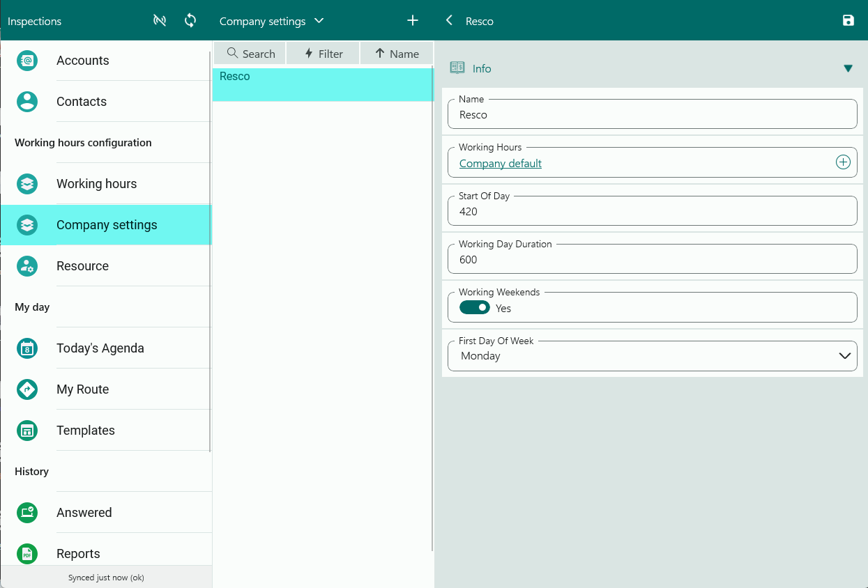Viewport: 868px width, 588px height.
Task: Toggle the Working Weekends switch
Action: 475,308
